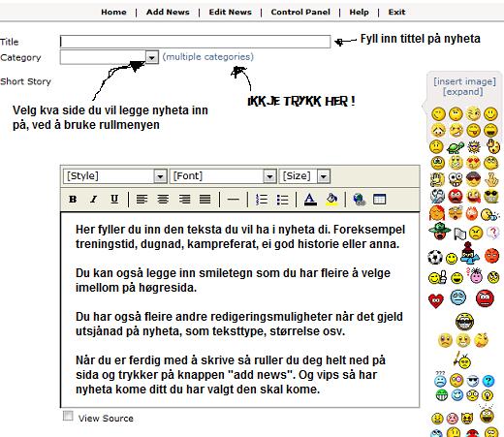
Task: Underline the selected text
Action: [114, 200]
